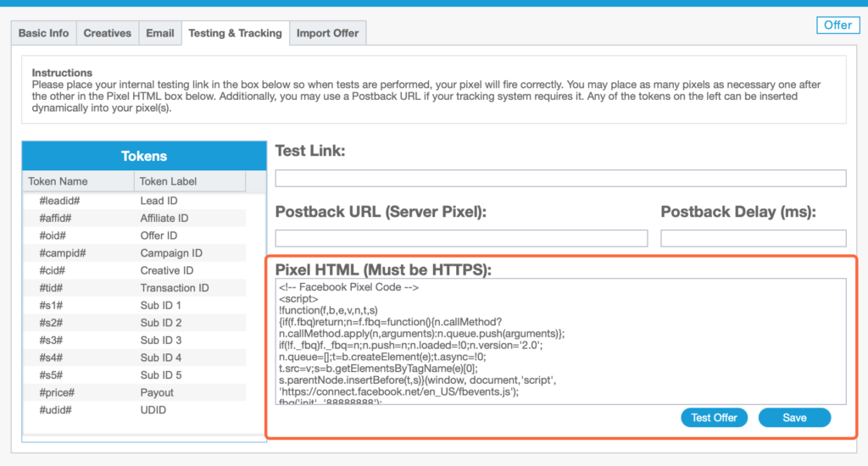
Task: Select the #leadid# token row
Action: coord(136,201)
